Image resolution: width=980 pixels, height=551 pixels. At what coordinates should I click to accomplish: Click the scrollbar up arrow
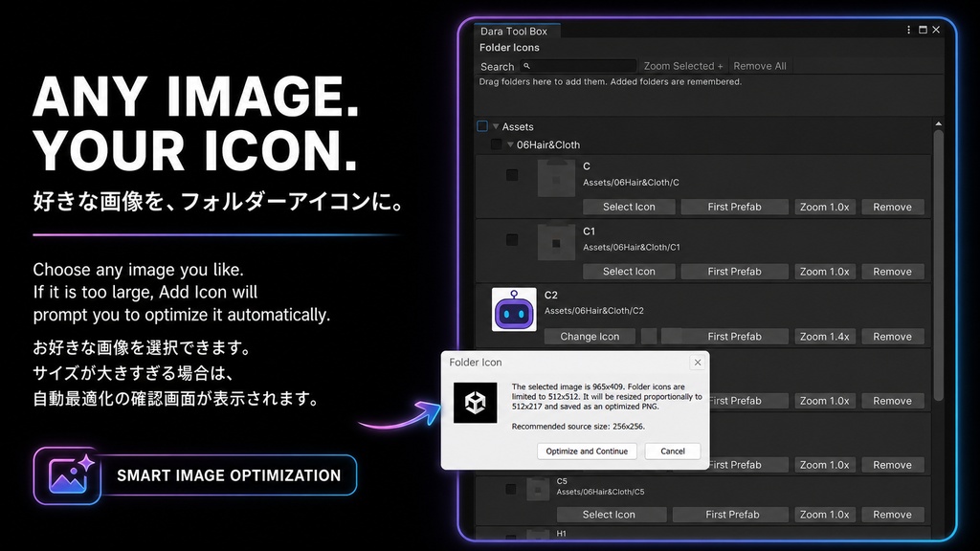pyautogui.click(x=938, y=124)
